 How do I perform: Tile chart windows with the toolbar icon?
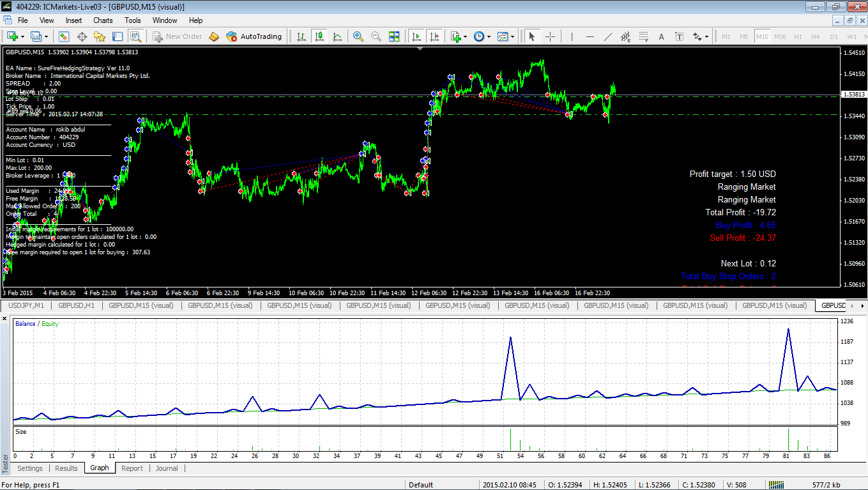click(x=394, y=36)
